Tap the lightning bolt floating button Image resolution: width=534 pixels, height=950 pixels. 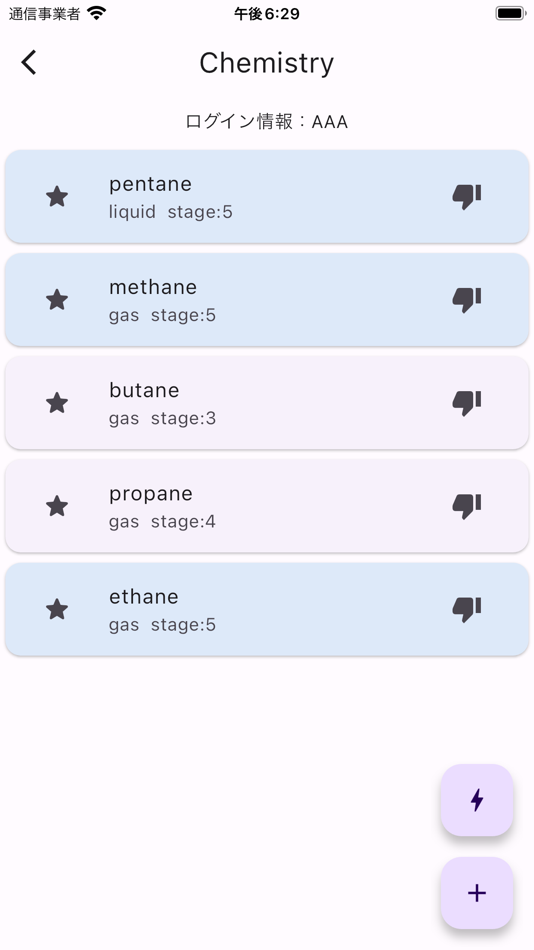[x=477, y=800]
